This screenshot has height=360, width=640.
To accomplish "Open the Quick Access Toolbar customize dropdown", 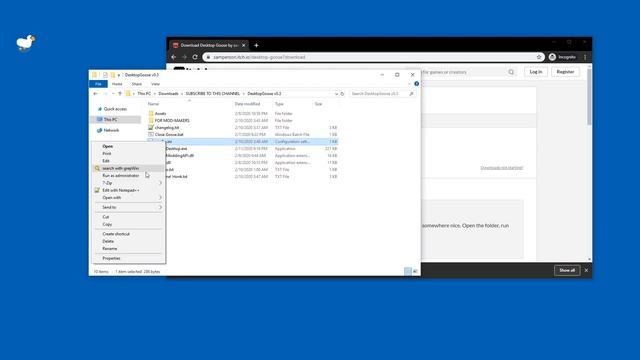I will [x=119, y=75].
